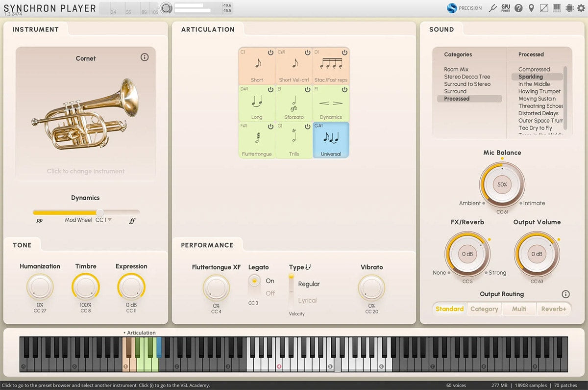The height and width of the screenshot is (390, 588).
Task: Select Category output routing
Action: (484, 309)
